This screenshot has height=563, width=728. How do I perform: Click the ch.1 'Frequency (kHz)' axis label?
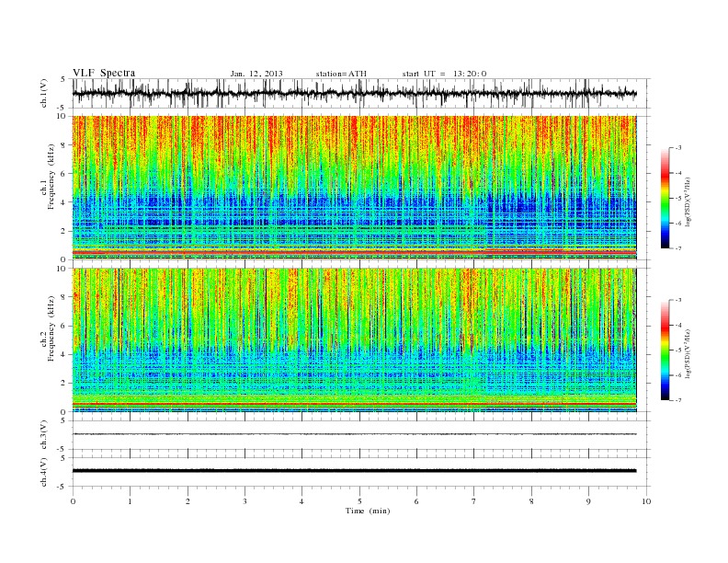point(49,177)
